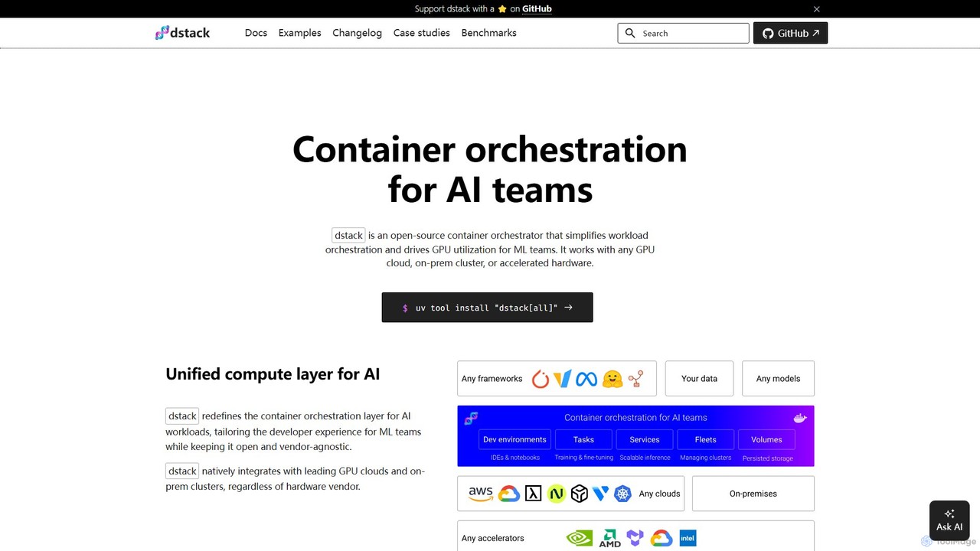Image resolution: width=980 pixels, height=551 pixels.
Task: Open Case studies
Action: pos(422,33)
